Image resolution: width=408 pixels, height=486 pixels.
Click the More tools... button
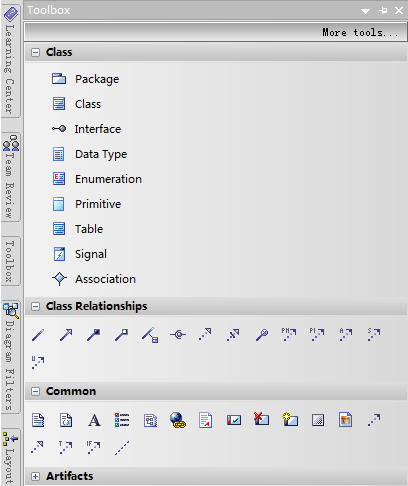click(360, 32)
